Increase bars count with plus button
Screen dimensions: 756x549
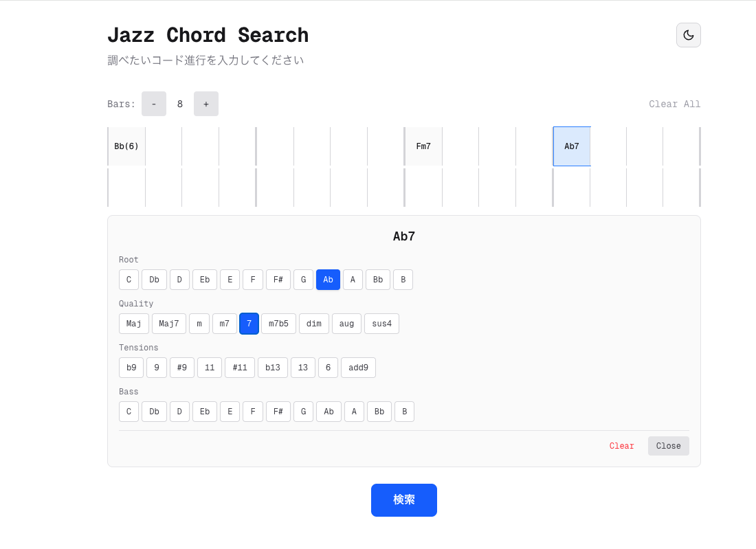pyautogui.click(x=206, y=104)
